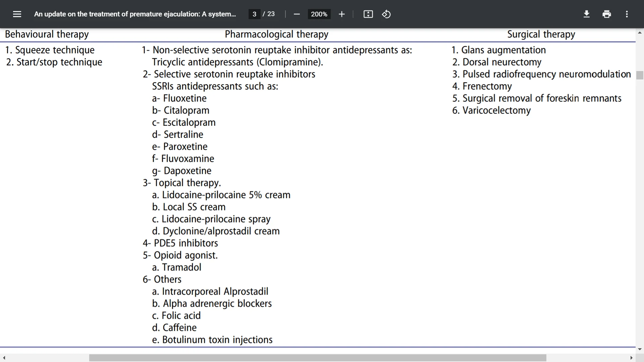Click '2- Selective serotonin reuptake inhibitors' line
This screenshot has width=644, height=362.
click(229, 74)
